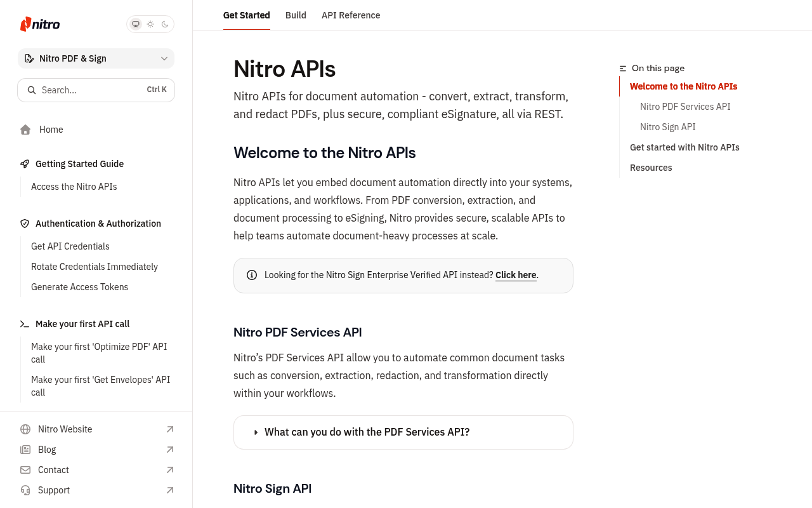Switch to dark theme mode
812x508 pixels.
click(x=165, y=24)
